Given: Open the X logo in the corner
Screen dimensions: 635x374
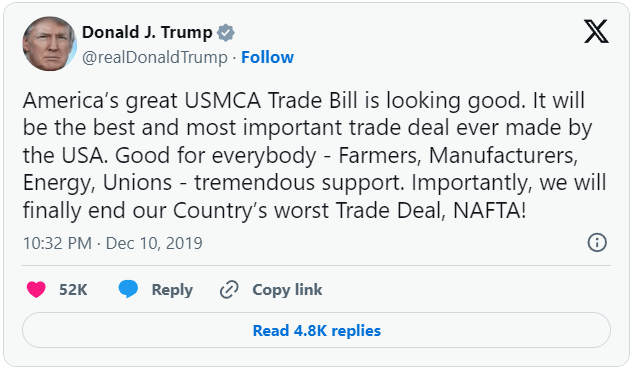Looking at the screenshot, I should point(596,31).
